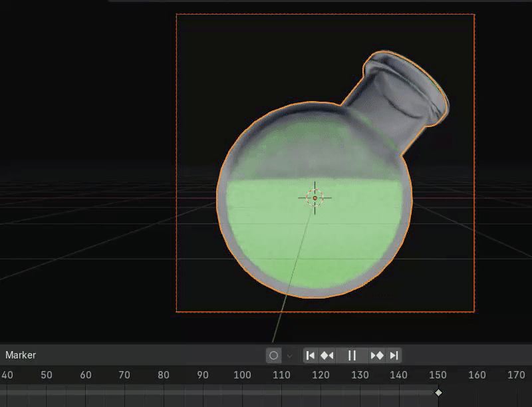
Task: Click the 3D cursor at the flask center
Action: click(x=315, y=198)
